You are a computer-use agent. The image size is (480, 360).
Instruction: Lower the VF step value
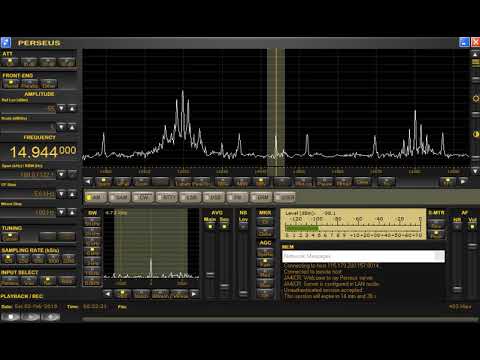[61, 194]
